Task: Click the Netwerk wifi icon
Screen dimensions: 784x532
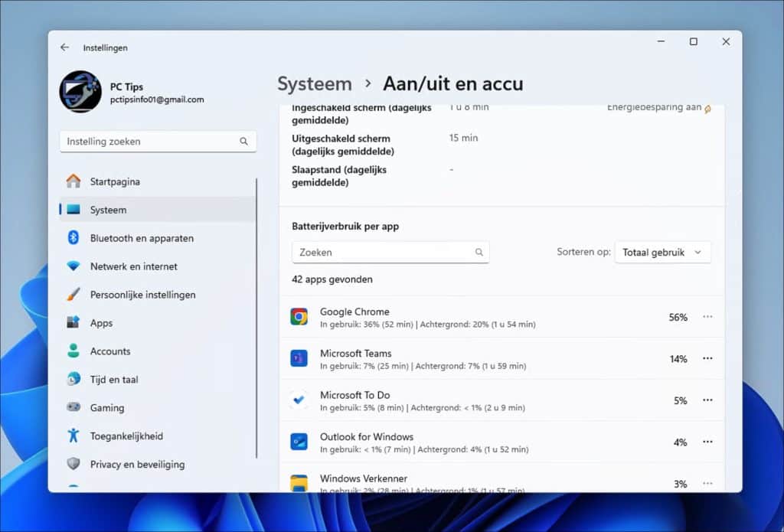Action: 73,266
